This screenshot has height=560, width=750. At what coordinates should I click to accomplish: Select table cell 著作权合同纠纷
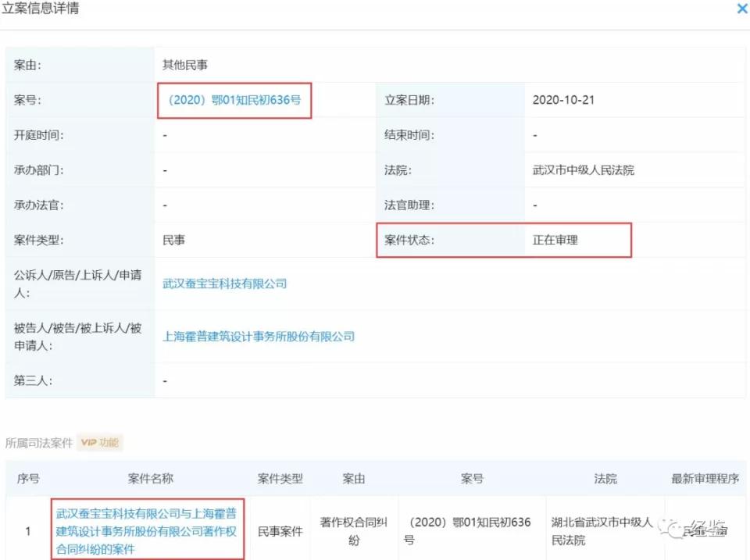[x=354, y=531]
